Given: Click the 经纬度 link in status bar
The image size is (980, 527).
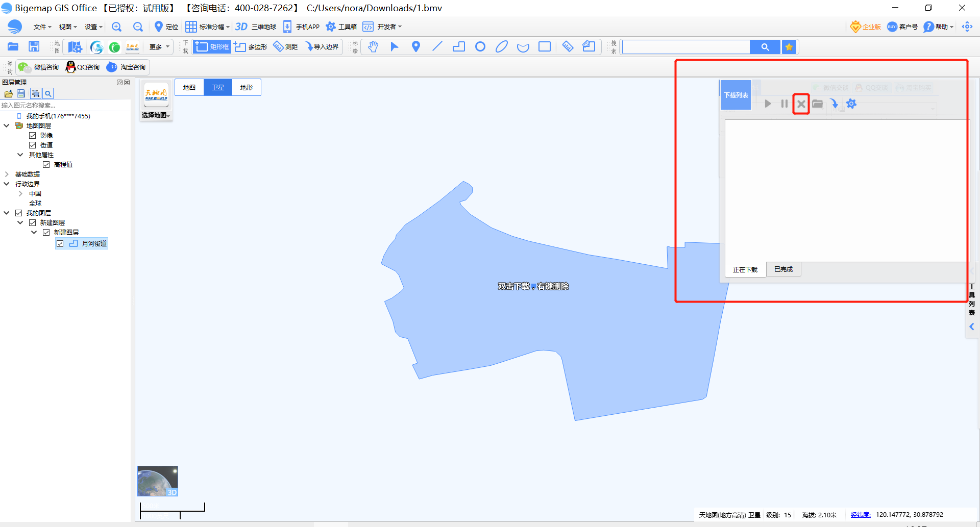Looking at the screenshot, I should coord(860,515).
